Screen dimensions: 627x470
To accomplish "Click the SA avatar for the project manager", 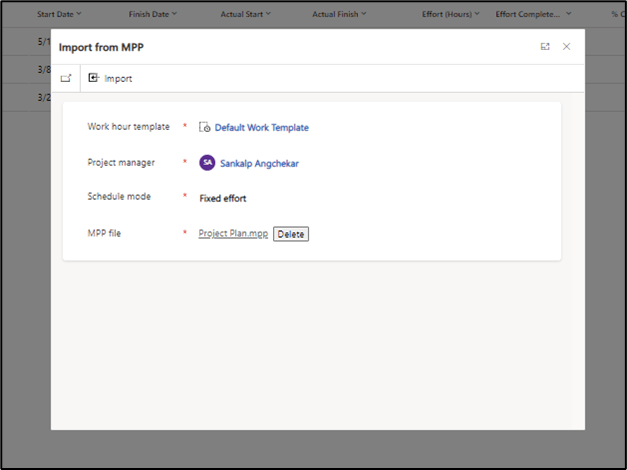I will click(x=207, y=163).
